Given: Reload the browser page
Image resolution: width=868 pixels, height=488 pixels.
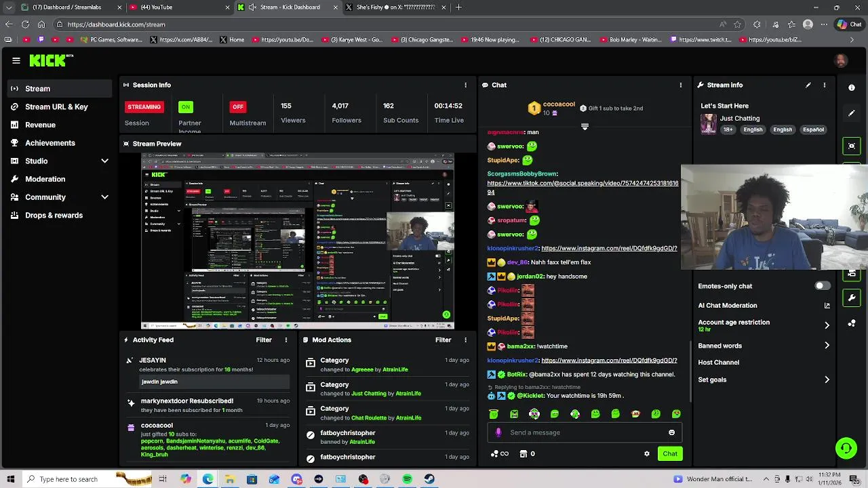Looking at the screenshot, I should [x=25, y=24].
